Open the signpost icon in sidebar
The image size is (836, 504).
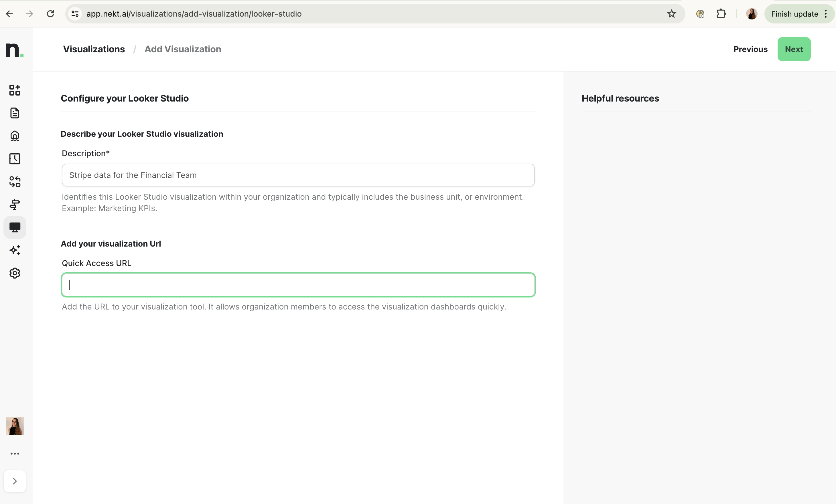click(15, 205)
